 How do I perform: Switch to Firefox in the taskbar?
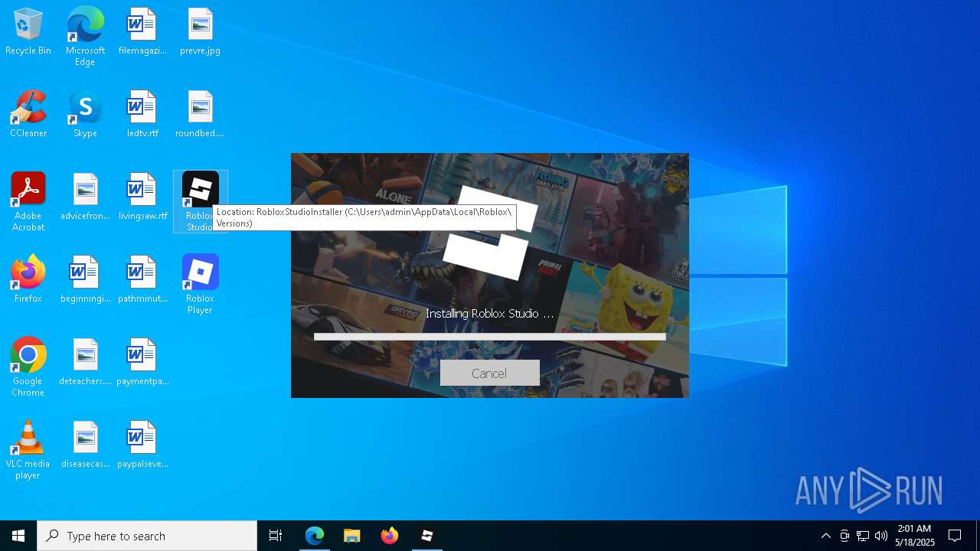click(390, 536)
